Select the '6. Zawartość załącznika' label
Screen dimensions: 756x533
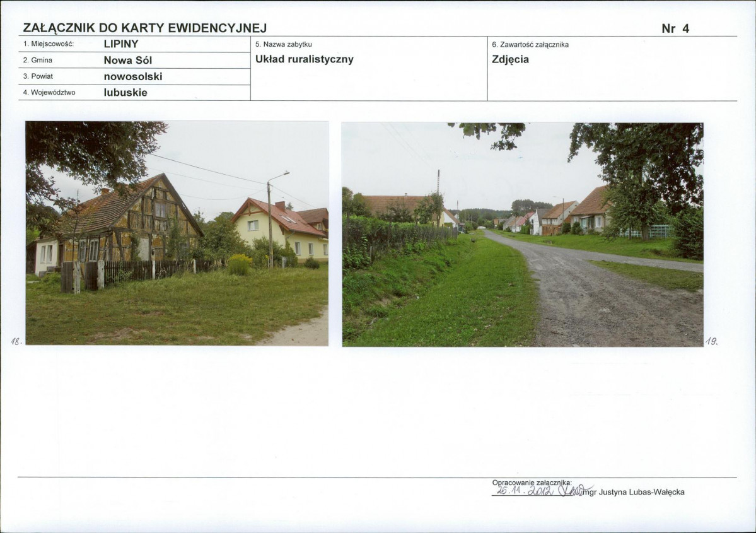pos(530,44)
